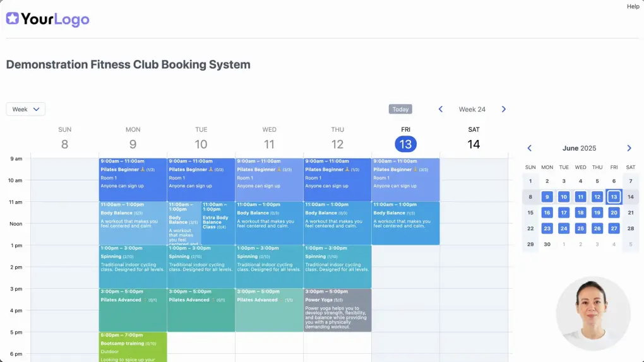Select Friday 13 column header

click(405, 140)
